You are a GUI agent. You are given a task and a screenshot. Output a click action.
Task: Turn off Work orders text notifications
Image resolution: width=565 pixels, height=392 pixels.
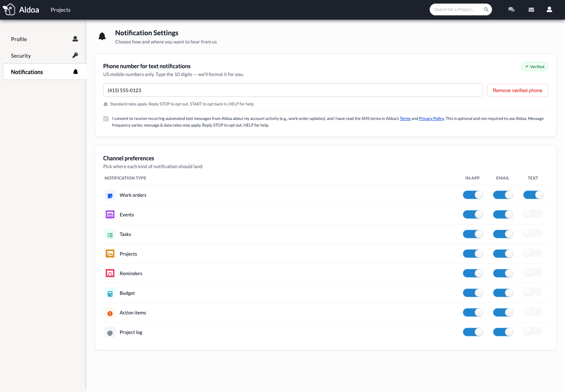coord(533,195)
